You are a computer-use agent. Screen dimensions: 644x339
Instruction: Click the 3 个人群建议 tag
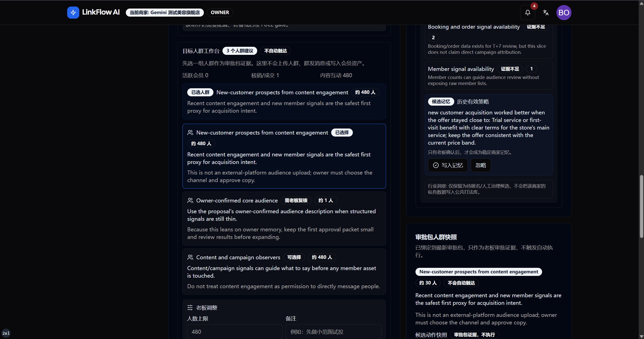tap(240, 51)
